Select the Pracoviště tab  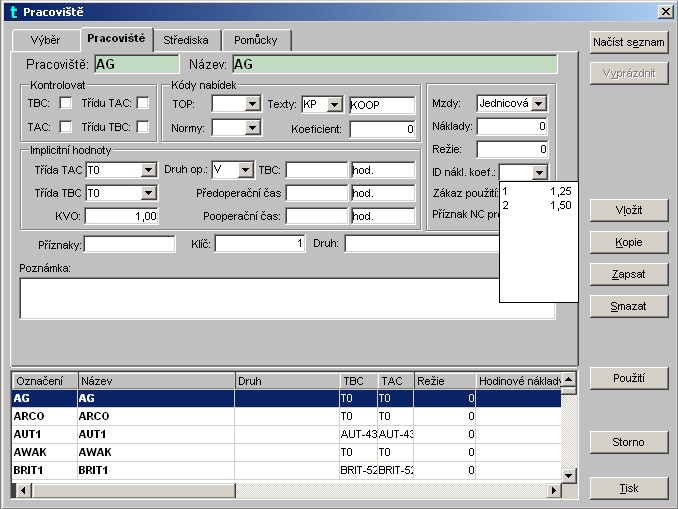[x=116, y=39]
